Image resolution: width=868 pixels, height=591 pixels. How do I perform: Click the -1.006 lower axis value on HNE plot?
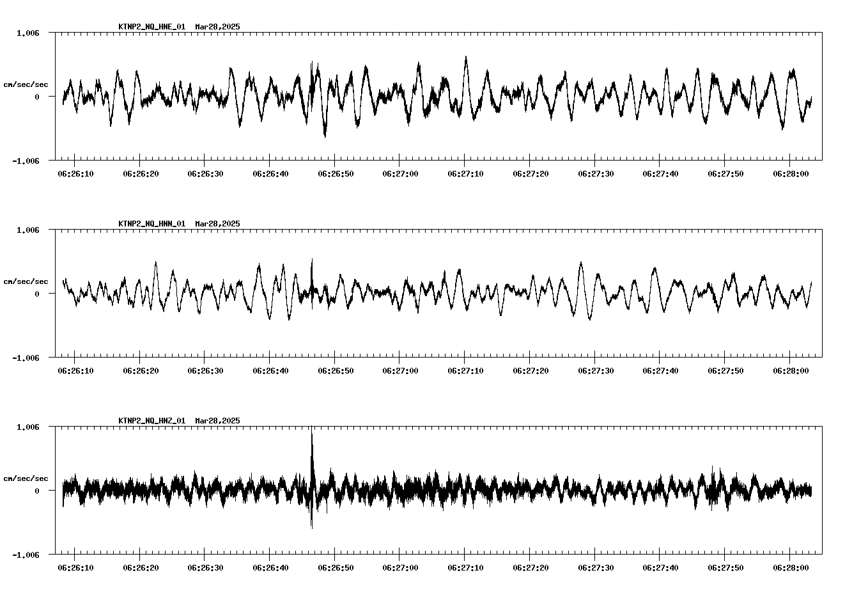(26, 161)
